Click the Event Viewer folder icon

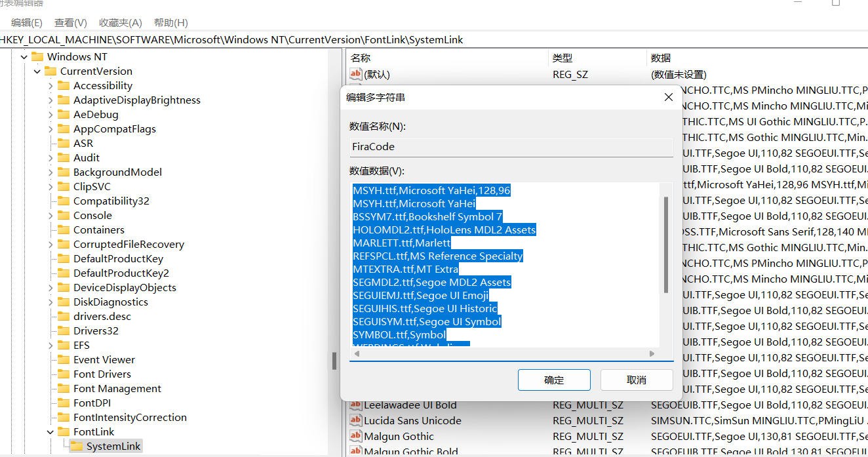63,360
